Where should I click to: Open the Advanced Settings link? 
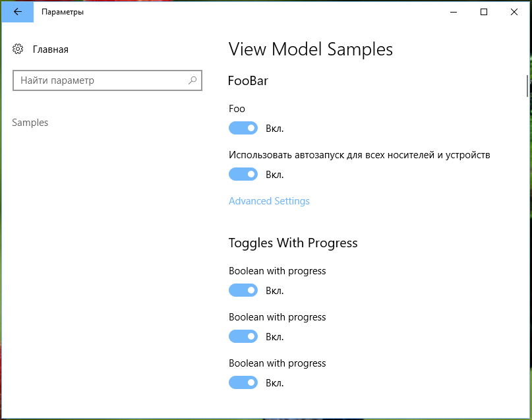(x=269, y=201)
